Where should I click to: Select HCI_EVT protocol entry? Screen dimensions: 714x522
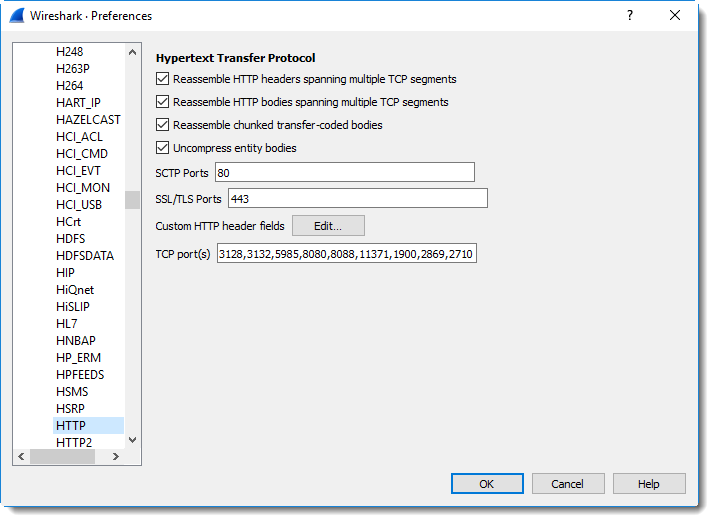[78, 171]
